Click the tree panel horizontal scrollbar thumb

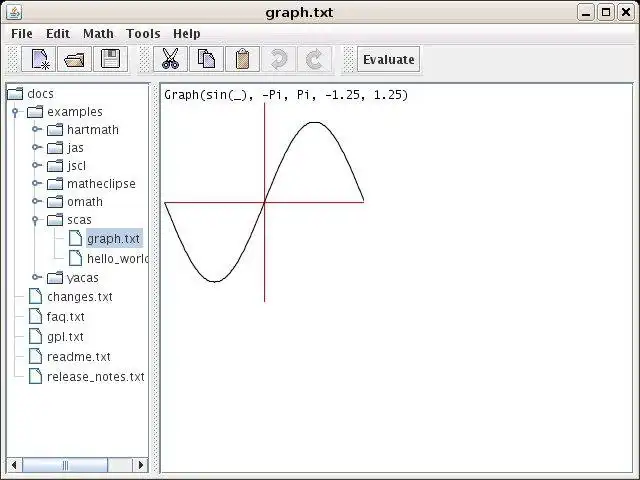(x=65, y=465)
